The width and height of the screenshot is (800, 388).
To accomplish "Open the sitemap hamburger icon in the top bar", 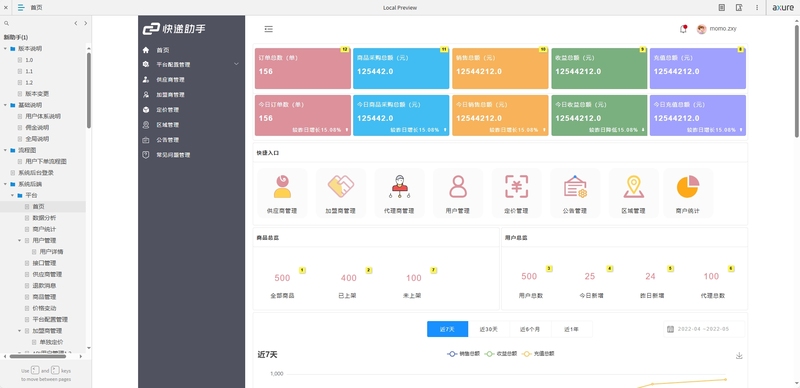I will [x=21, y=8].
